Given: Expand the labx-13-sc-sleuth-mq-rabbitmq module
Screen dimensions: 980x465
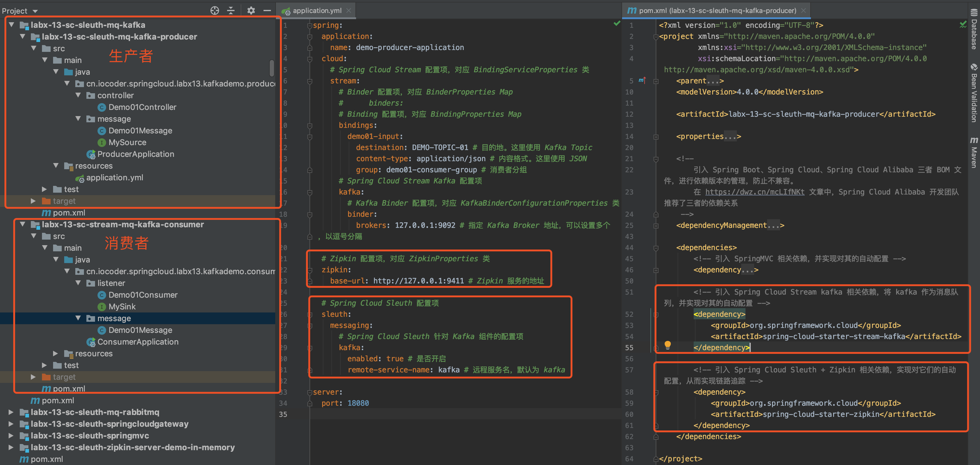Looking at the screenshot, I should pos(11,412).
